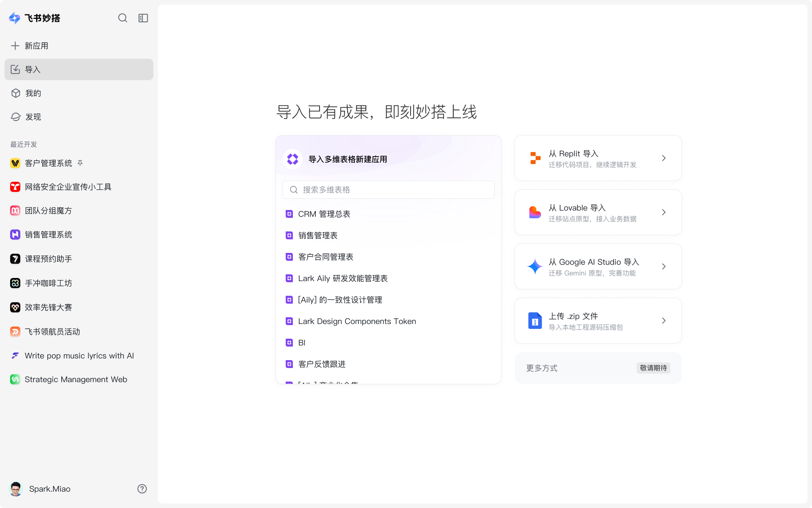Select the CRM 管理总表 list entry
This screenshot has height=508, width=812.
point(324,214)
